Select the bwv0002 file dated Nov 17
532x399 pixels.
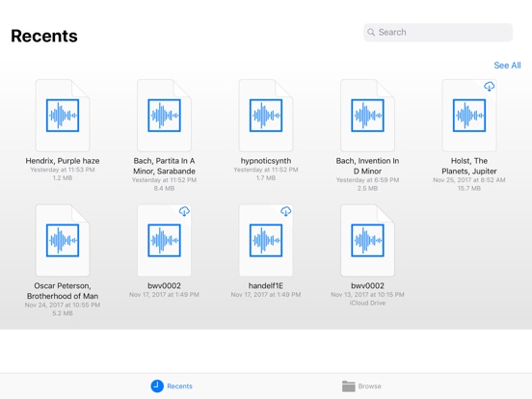pyautogui.click(x=164, y=240)
